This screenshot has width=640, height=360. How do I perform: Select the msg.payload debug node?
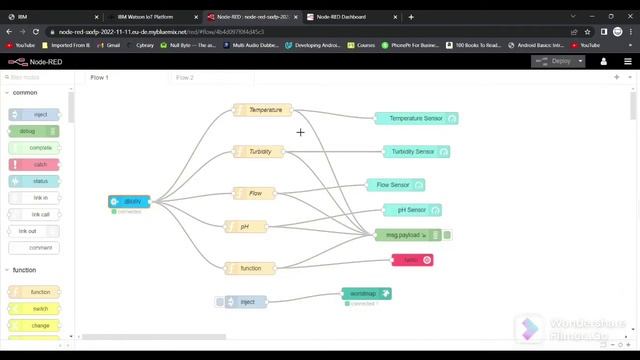408,235
